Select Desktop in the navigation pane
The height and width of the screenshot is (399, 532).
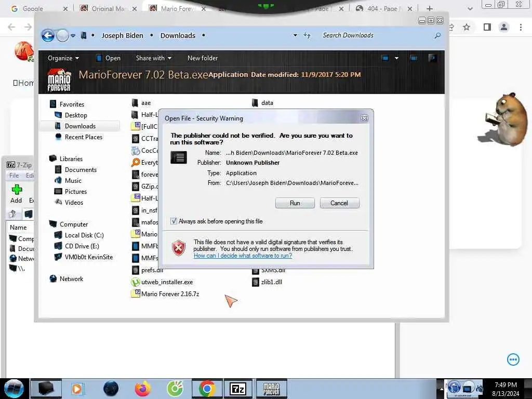point(76,115)
